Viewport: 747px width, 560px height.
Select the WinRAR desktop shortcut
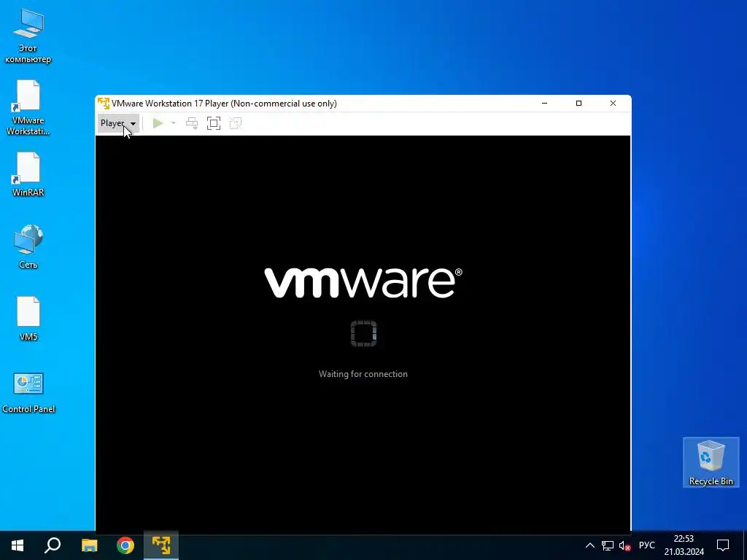[28, 174]
